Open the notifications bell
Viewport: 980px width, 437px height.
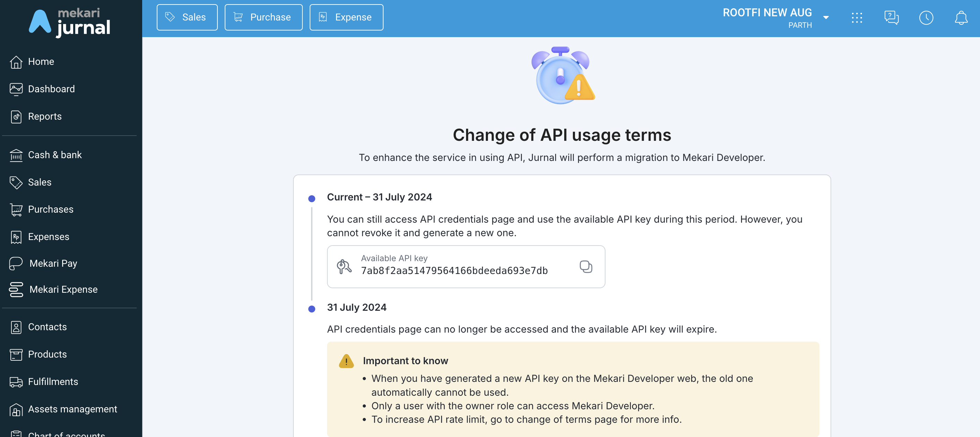[961, 17]
